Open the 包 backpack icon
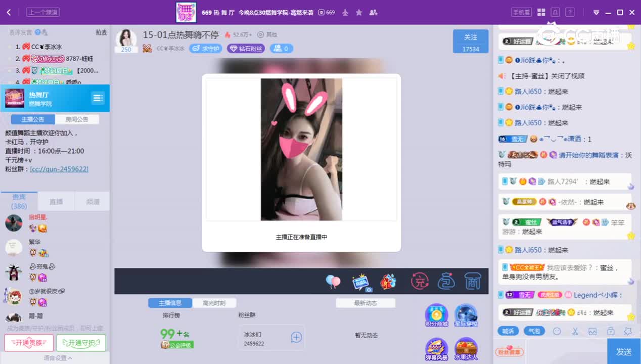Image resolution: width=641 pixels, height=364 pixels. coord(446,281)
